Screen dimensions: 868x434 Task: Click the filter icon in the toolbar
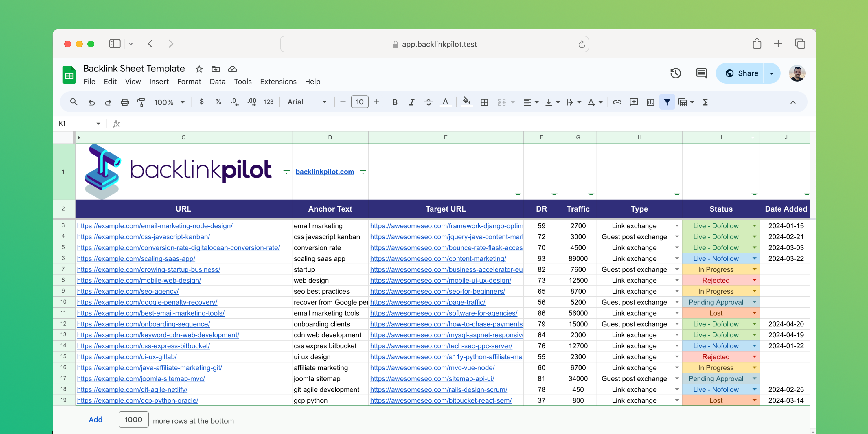pyautogui.click(x=667, y=102)
